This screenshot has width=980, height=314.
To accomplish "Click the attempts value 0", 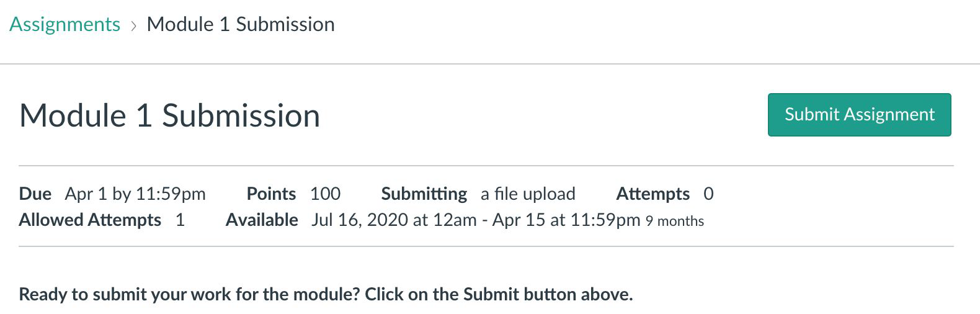I will click(x=708, y=194).
